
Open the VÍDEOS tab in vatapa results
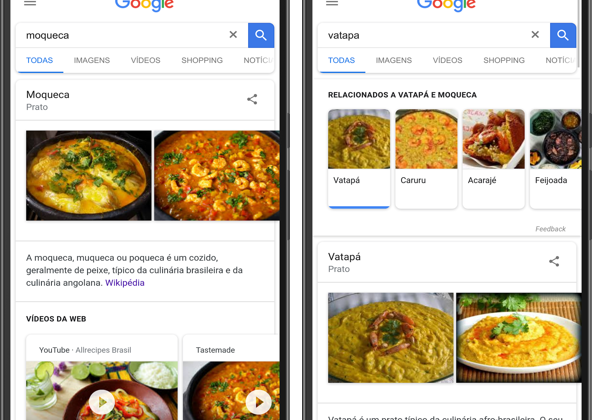pos(447,60)
